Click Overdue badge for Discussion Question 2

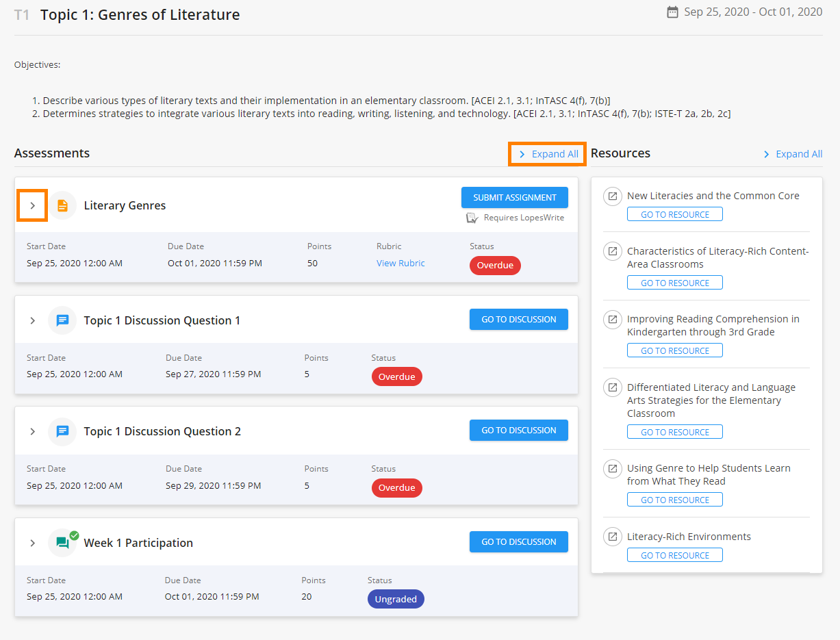tap(397, 487)
